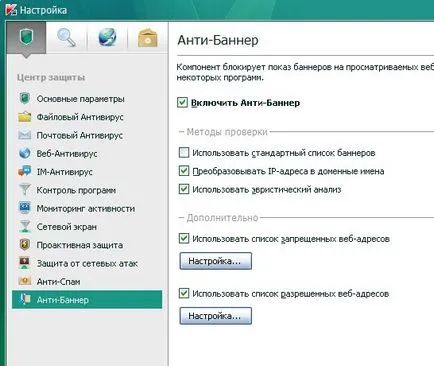Select the highlighted Анти-Баннер sidebar text

click(x=63, y=300)
